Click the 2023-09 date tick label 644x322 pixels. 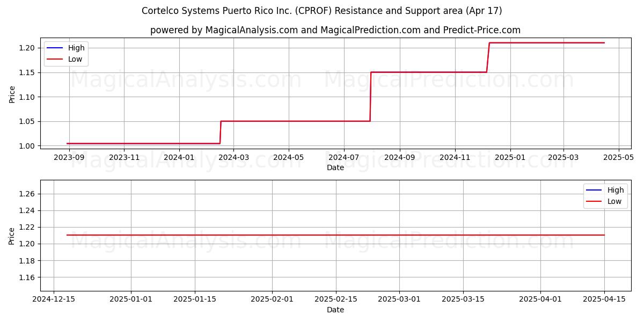point(69,158)
